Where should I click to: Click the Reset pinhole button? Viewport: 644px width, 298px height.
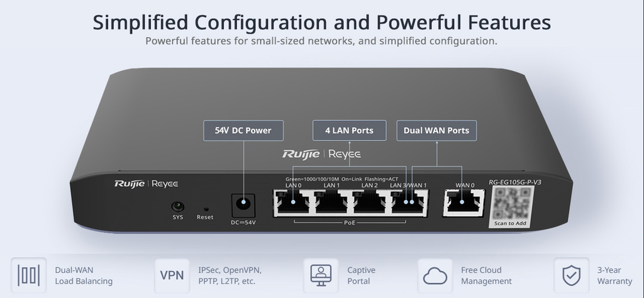click(206, 209)
